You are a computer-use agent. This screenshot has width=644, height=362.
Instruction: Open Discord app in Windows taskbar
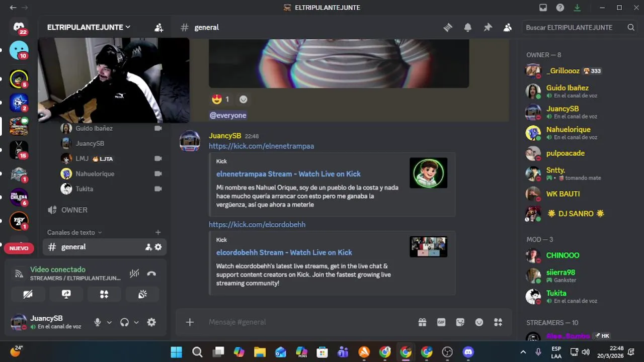tap(468, 352)
